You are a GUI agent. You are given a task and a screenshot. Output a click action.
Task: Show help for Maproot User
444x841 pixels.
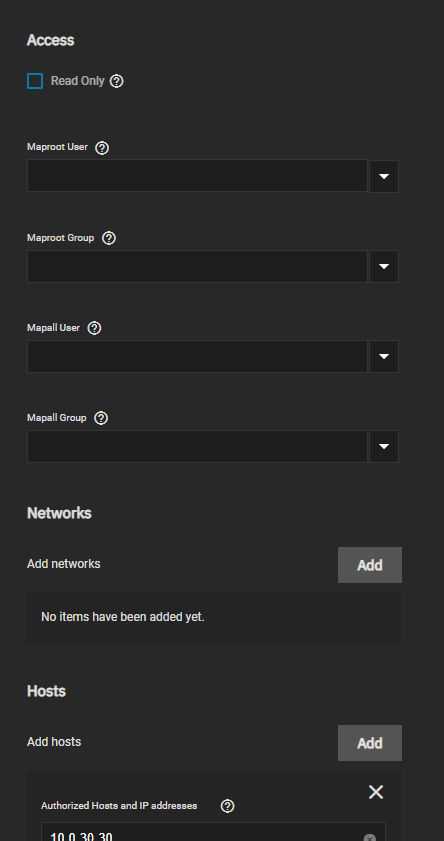pos(102,147)
